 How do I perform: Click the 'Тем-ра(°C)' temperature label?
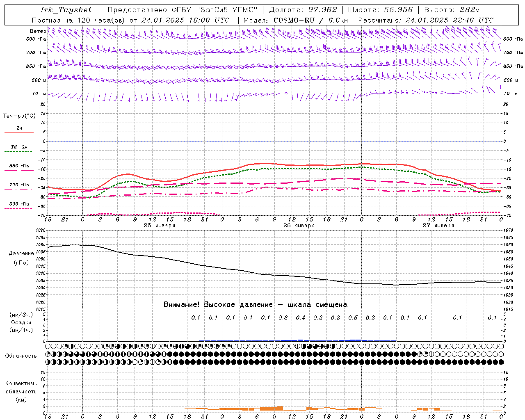(19, 116)
